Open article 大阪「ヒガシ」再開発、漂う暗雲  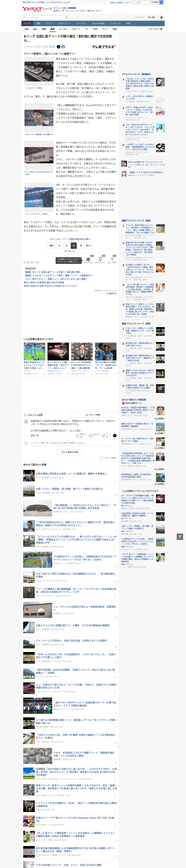(x=70, y=489)
